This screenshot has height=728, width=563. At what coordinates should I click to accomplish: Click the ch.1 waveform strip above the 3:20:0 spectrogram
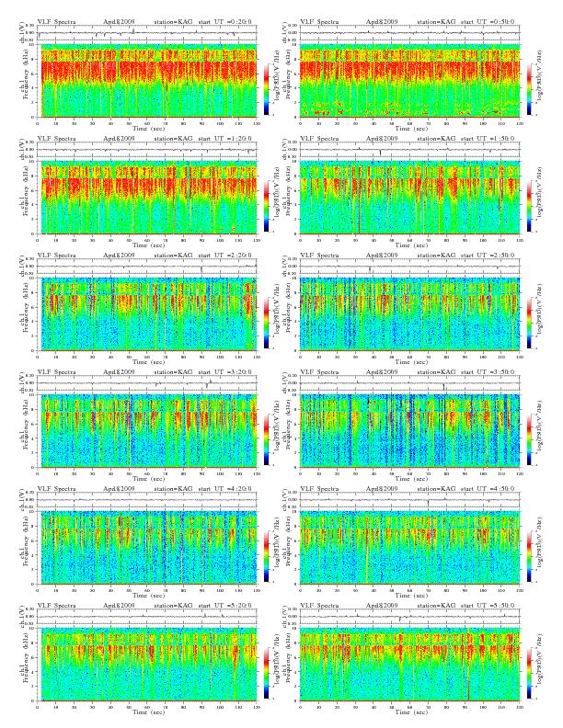147,383
